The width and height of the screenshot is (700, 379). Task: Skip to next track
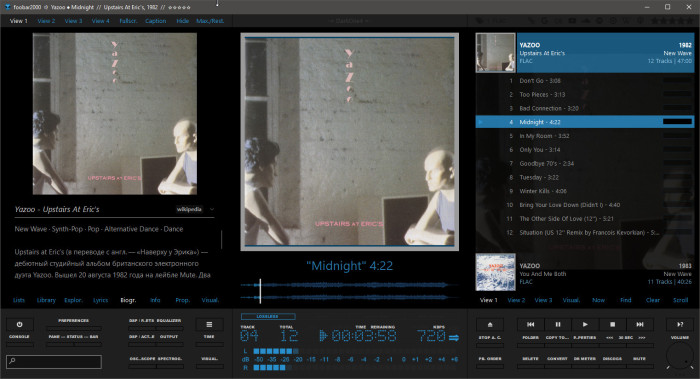[x=639, y=325]
